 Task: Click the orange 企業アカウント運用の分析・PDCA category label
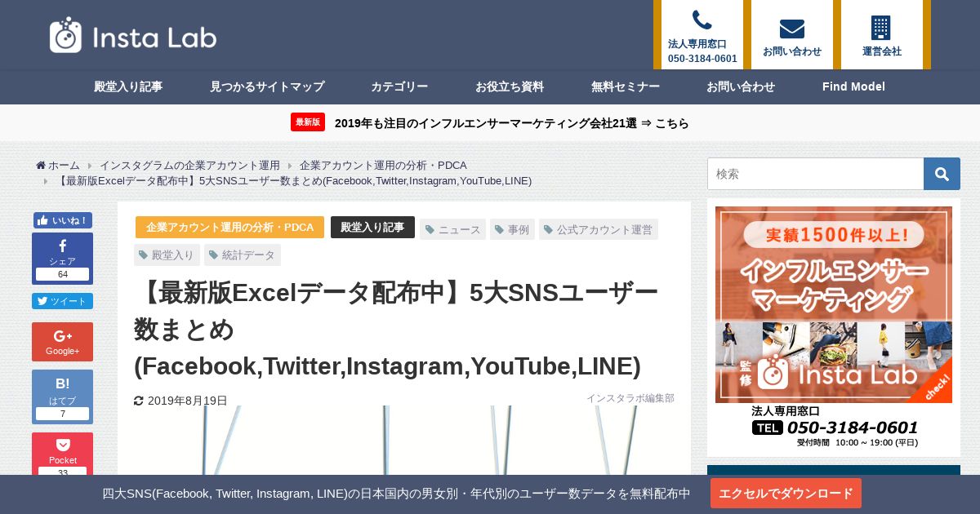point(229,228)
